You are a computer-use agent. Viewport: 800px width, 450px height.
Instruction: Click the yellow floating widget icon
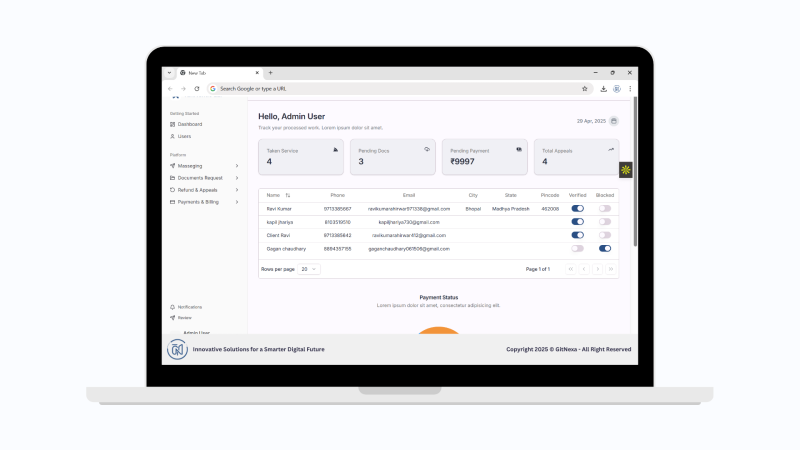click(625, 171)
